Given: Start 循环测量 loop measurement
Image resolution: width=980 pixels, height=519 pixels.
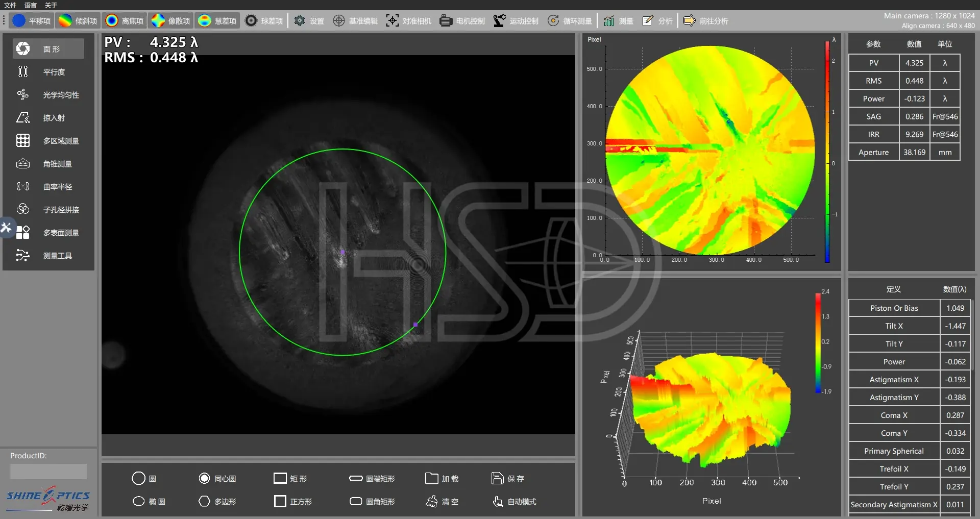Looking at the screenshot, I should [x=570, y=21].
